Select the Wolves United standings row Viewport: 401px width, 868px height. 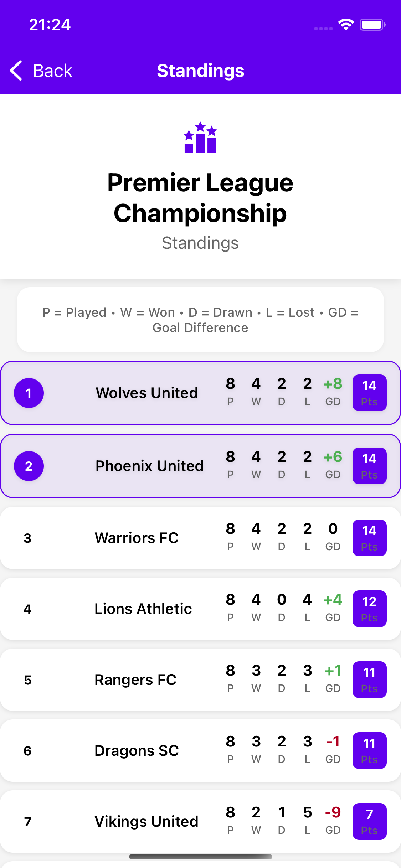200,393
